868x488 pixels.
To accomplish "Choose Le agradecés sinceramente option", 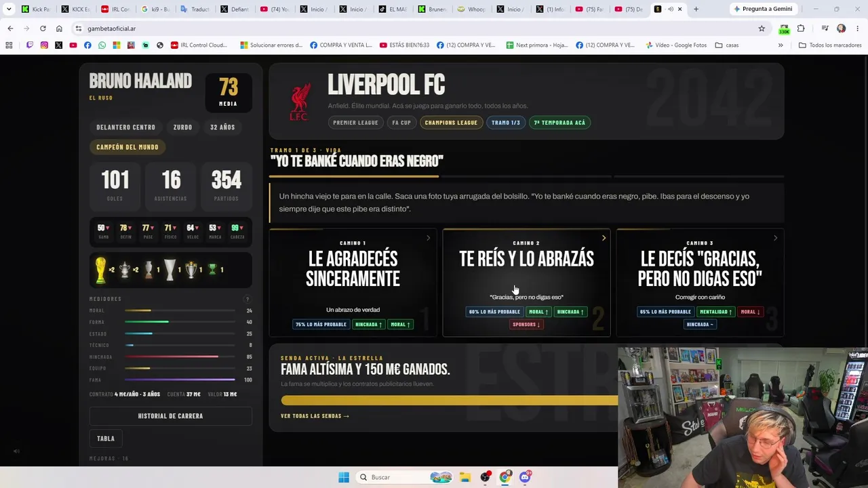I will click(353, 283).
